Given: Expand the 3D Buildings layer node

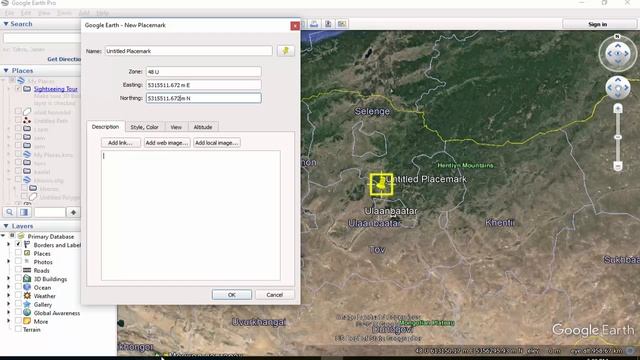Looking at the screenshot, I should (x=9, y=279).
